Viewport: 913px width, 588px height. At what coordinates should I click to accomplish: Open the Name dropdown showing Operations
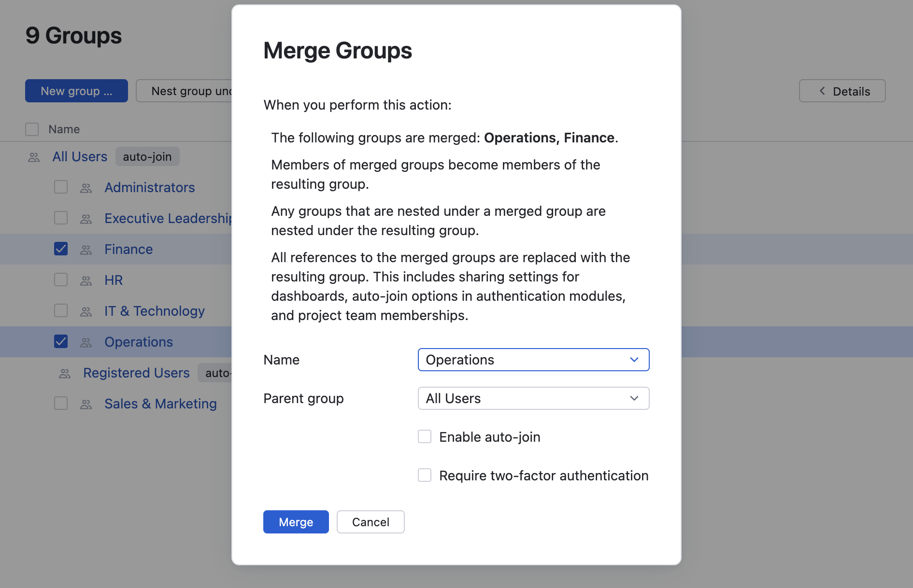tap(533, 360)
